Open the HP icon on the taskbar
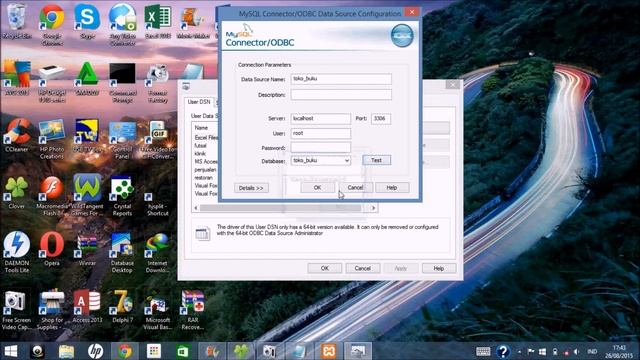This screenshot has height=360, width=640. pyautogui.click(x=96, y=351)
